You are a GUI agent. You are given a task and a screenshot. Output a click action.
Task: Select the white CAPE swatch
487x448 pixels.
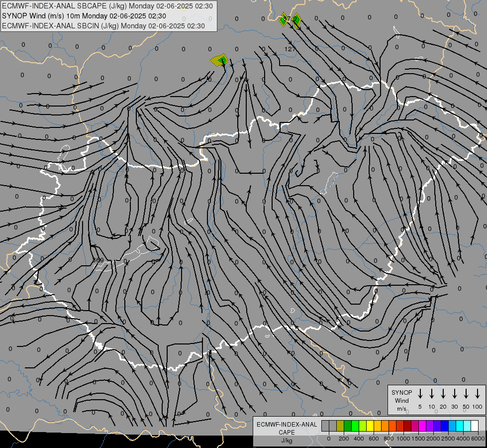pyautogui.click(x=475, y=426)
